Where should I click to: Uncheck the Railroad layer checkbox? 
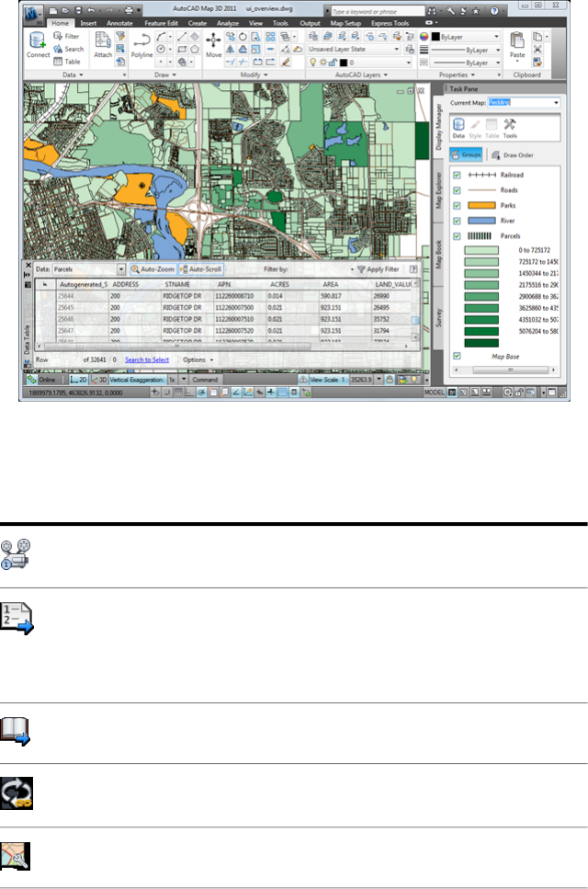(x=458, y=176)
